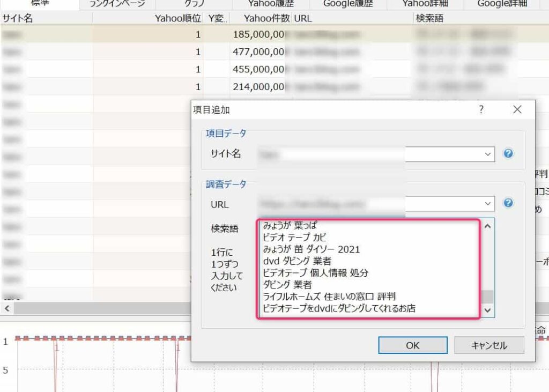Screen dimensions: 549x392
Task: Open the Yahoo詳細 tab
Action: [425, 4]
